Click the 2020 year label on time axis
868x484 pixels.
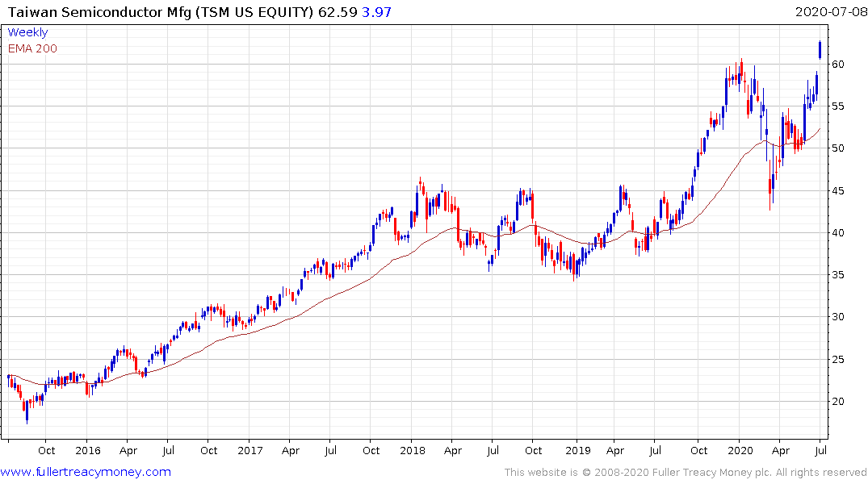coord(740,450)
